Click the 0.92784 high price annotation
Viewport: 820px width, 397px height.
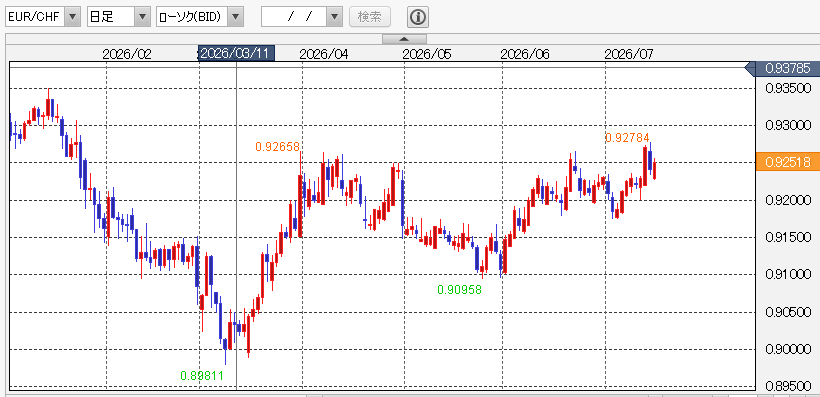(628, 138)
